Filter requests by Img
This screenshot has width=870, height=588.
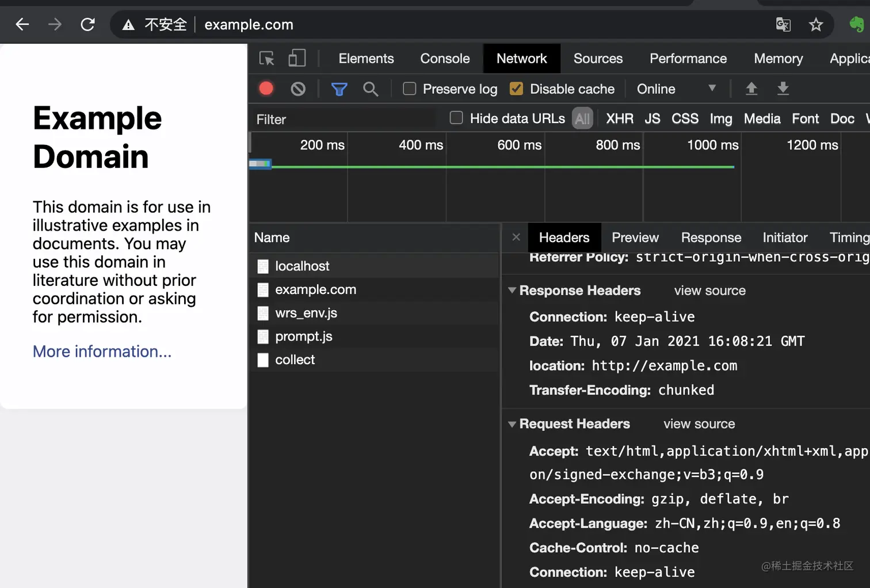click(721, 119)
